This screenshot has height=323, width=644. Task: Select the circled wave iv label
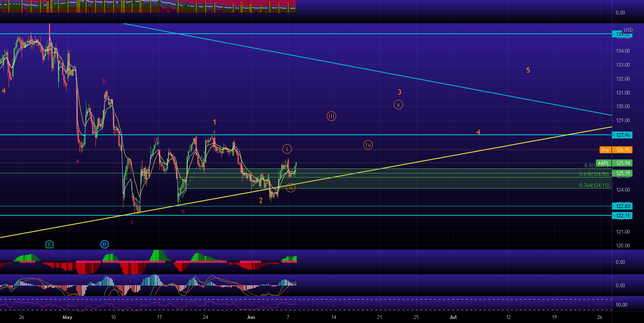point(368,145)
